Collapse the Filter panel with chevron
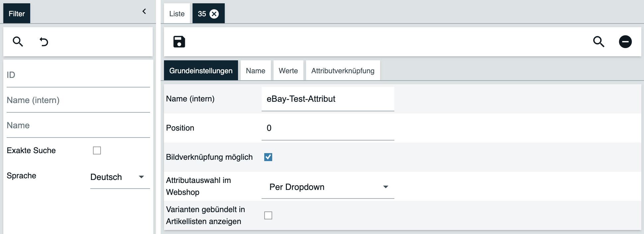The image size is (644, 234). (144, 12)
